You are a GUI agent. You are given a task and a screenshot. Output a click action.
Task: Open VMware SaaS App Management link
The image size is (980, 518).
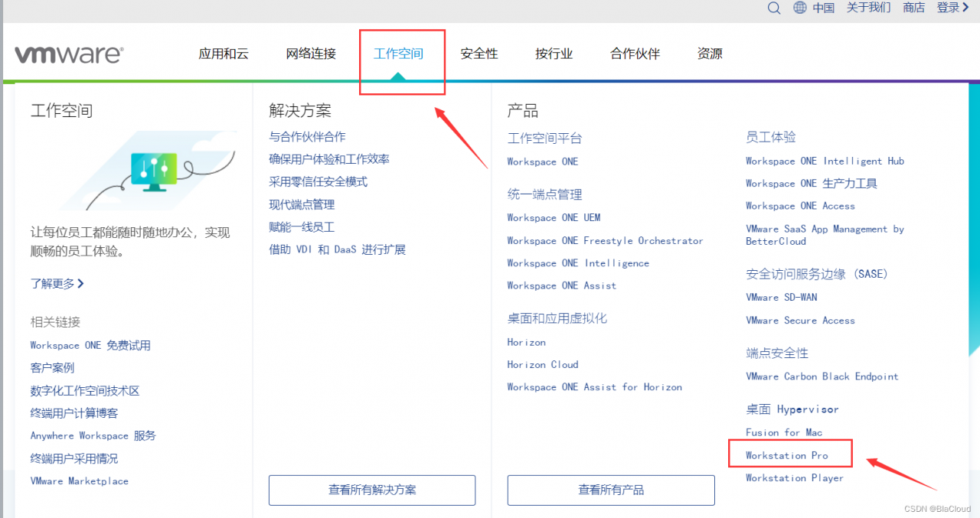[x=825, y=235]
